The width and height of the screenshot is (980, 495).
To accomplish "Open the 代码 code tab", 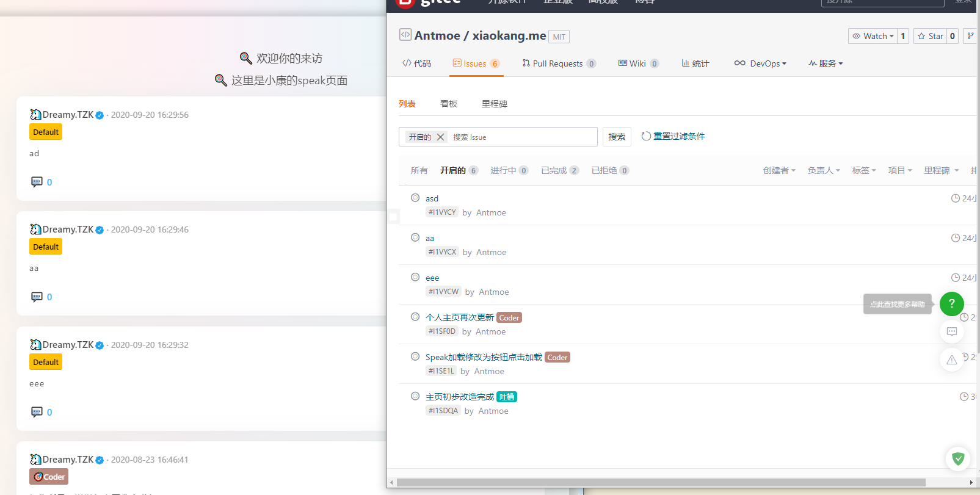I will (416, 63).
